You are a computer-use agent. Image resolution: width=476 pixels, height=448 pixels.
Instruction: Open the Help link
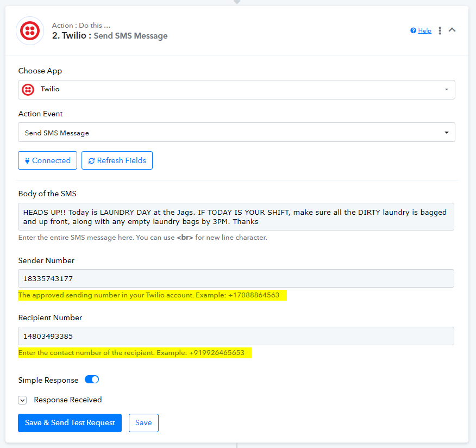coord(424,30)
